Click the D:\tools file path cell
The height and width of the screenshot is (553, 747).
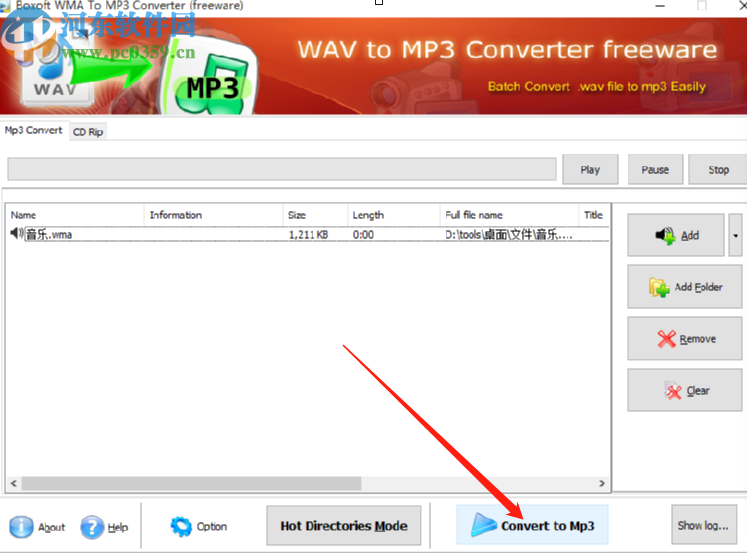click(x=509, y=234)
